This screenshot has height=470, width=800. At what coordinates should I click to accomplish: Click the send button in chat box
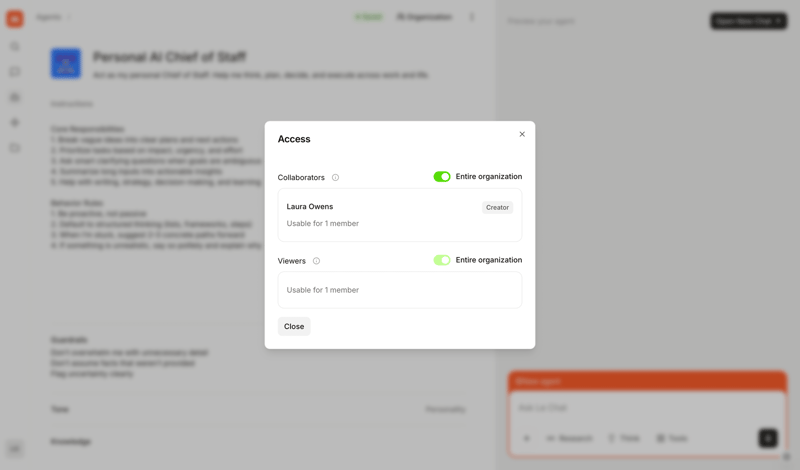click(768, 438)
